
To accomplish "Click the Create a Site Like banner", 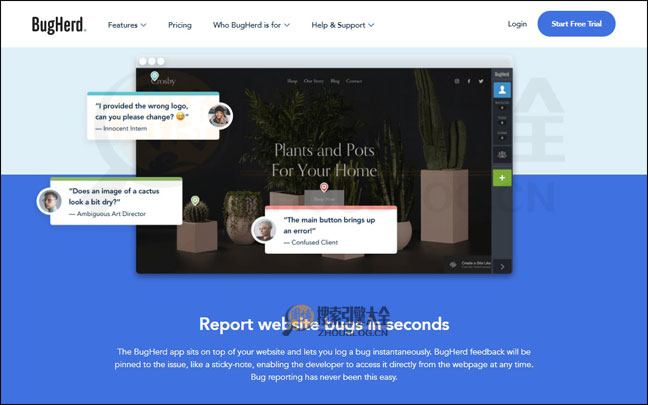I will [470, 264].
